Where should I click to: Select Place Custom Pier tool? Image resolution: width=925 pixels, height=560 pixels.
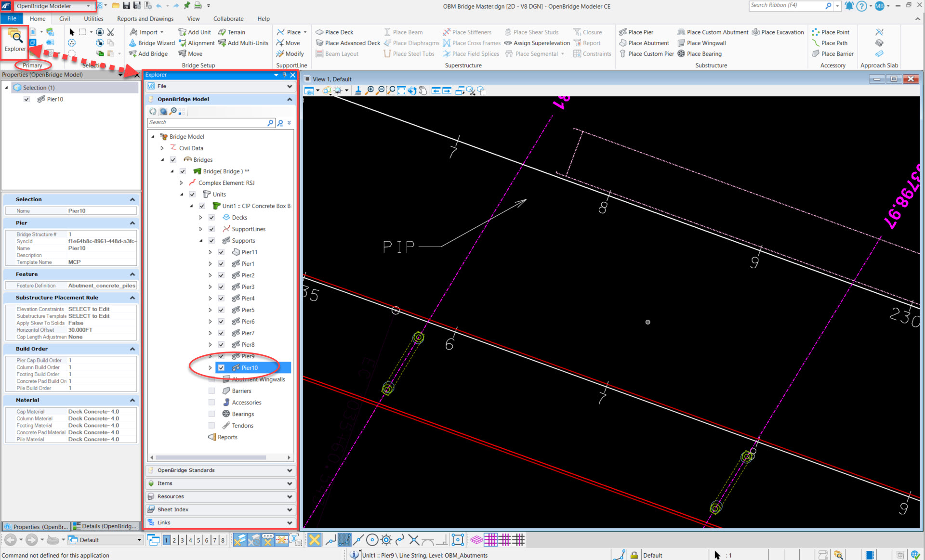coord(647,54)
